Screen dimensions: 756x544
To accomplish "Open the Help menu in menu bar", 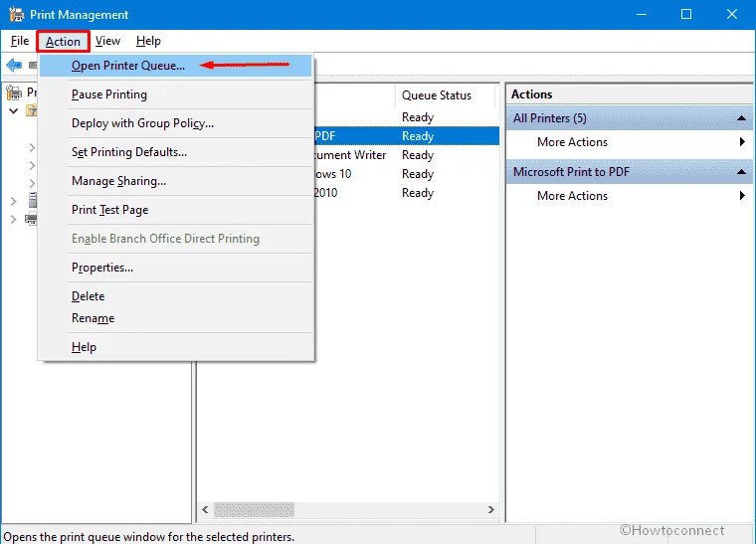I will 148,41.
